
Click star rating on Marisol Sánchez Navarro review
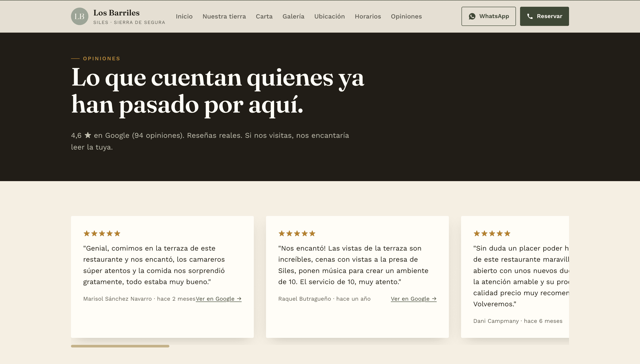(x=102, y=234)
